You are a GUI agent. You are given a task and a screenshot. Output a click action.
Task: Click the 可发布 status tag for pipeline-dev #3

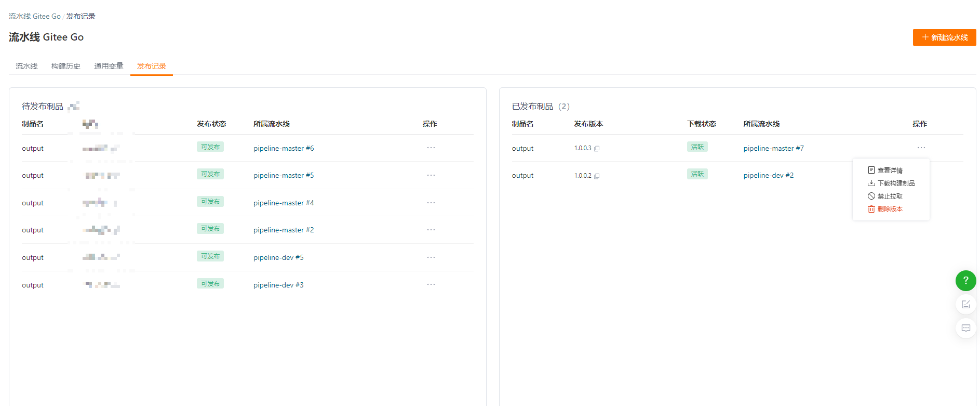210,284
